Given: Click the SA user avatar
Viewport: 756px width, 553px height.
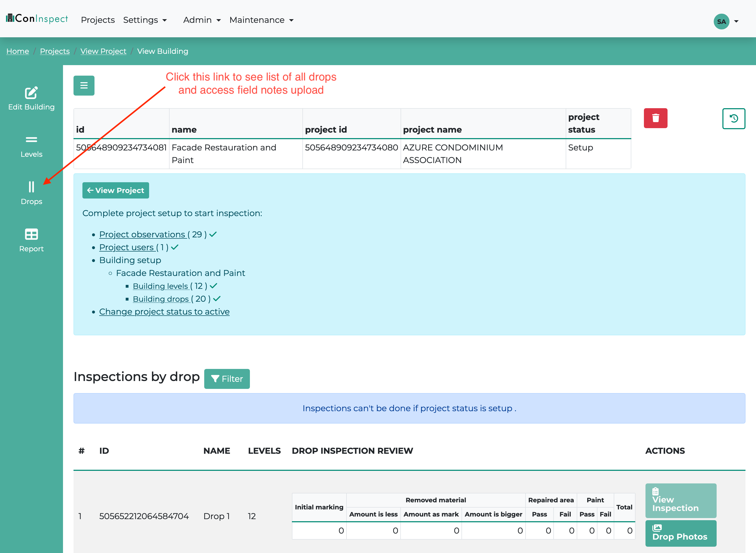Looking at the screenshot, I should tap(721, 22).
